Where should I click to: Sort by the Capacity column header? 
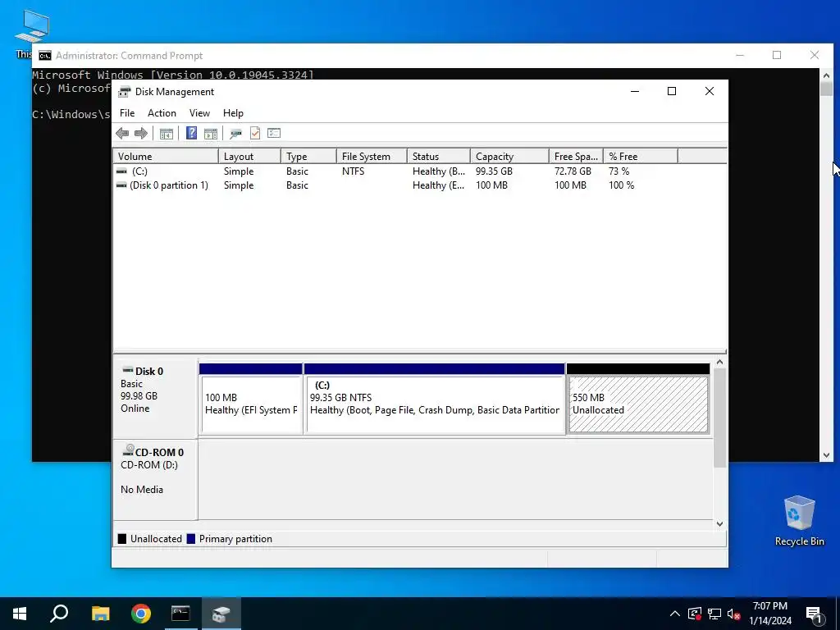click(509, 157)
